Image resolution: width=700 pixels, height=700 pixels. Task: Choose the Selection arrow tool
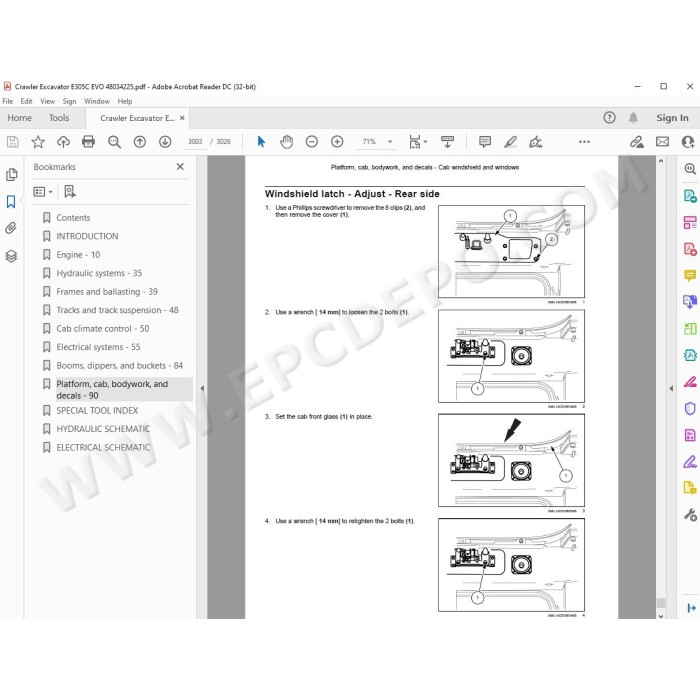pos(261,142)
